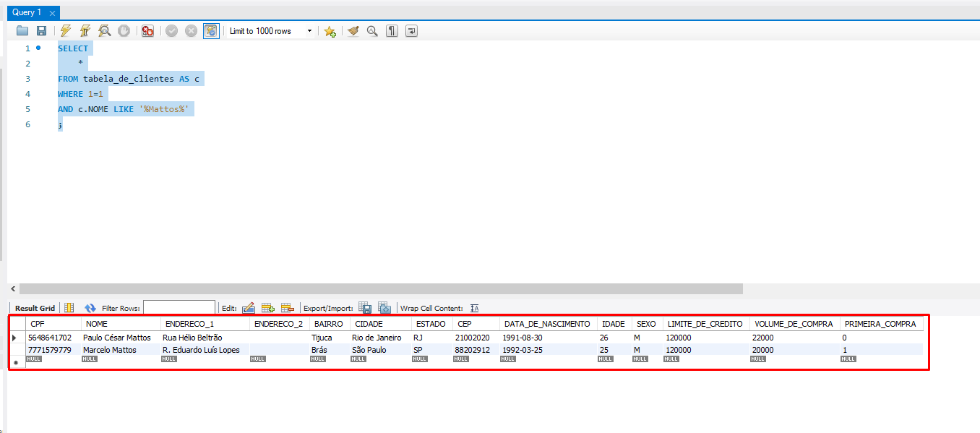Switch to the Query 1 tab

coord(27,12)
